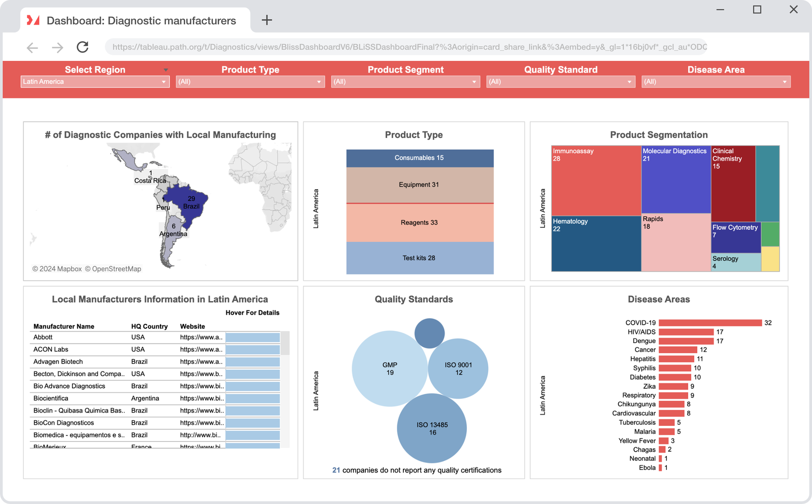Open the Product Type (All) filter dropdown
The height and width of the screenshot is (504, 812).
[x=319, y=81]
